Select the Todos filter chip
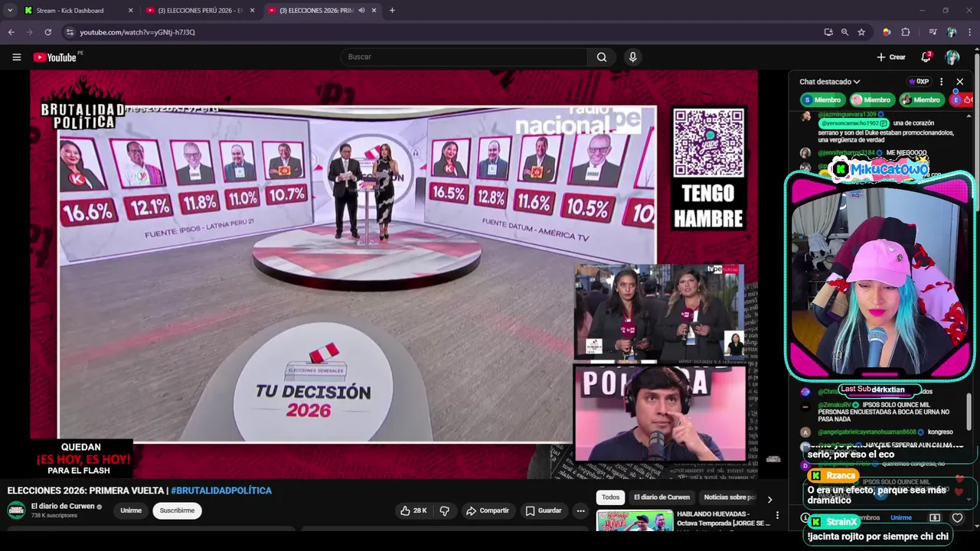 pos(610,497)
